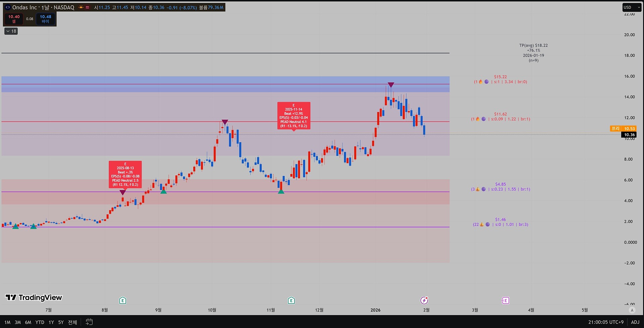Collapse the indicator legend showing 18

(11, 31)
